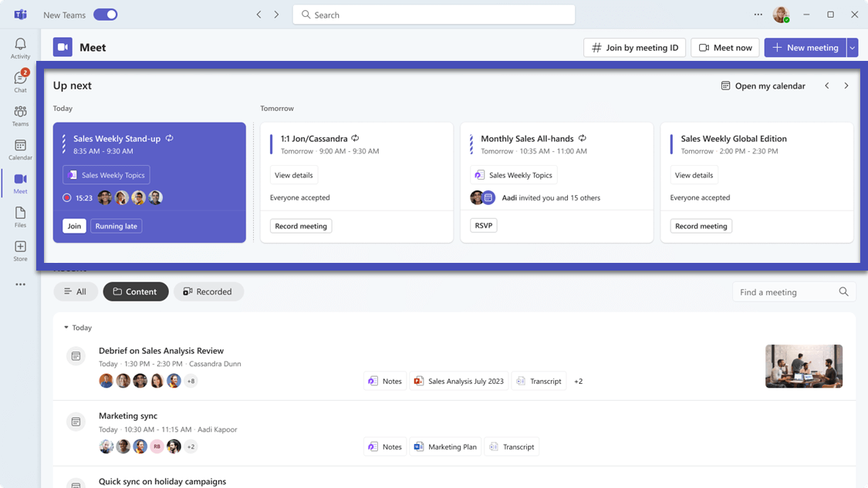Image resolution: width=868 pixels, height=488 pixels.
Task: Open the Teams section from the sidebar
Action: coord(20,114)
